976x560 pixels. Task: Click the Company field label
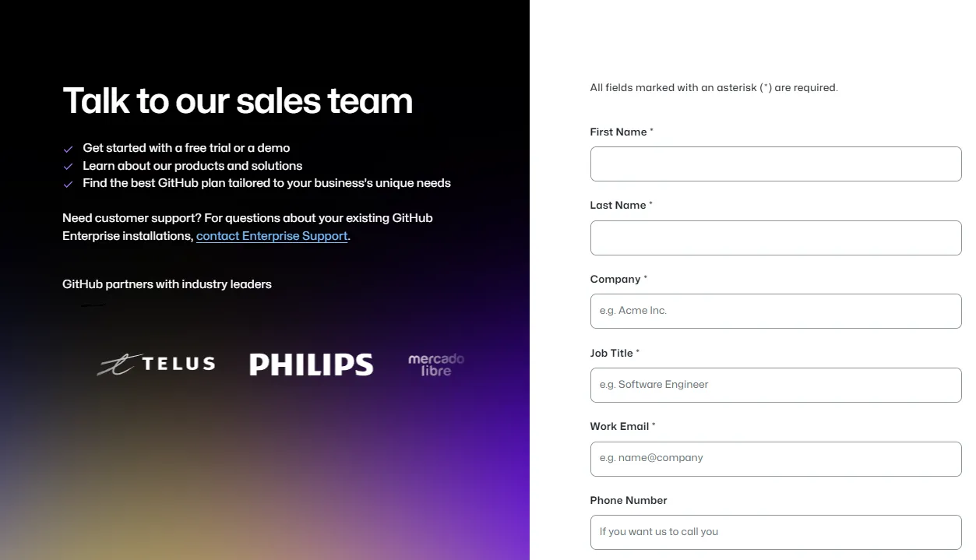[x=615, y=280]
